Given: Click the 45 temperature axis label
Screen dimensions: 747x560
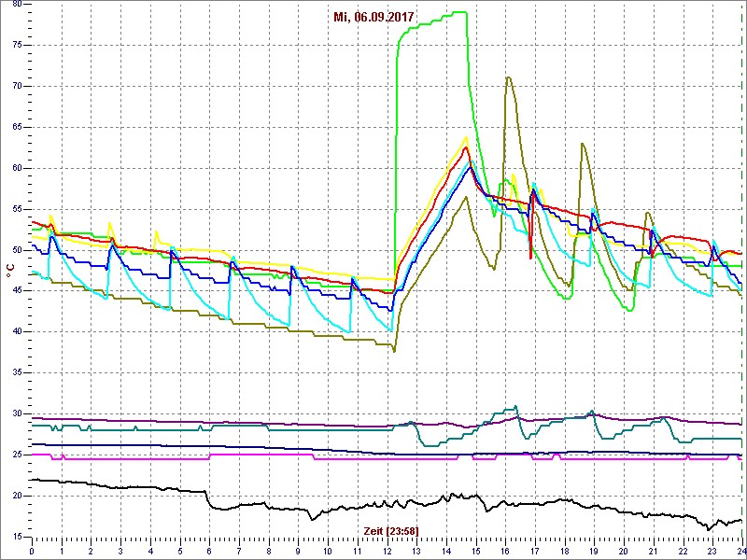Looking at the screenshot, I should (x=15, y=291).
